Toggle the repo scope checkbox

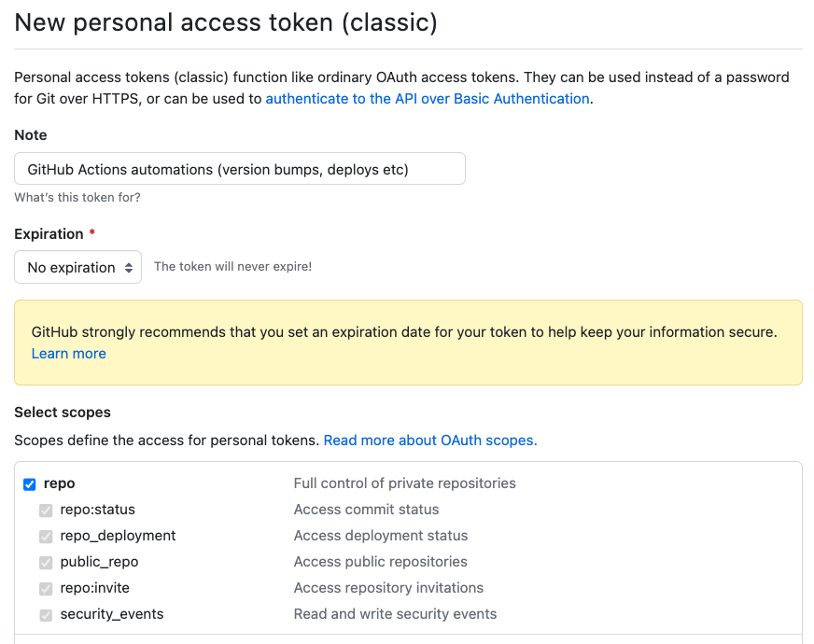30,483
